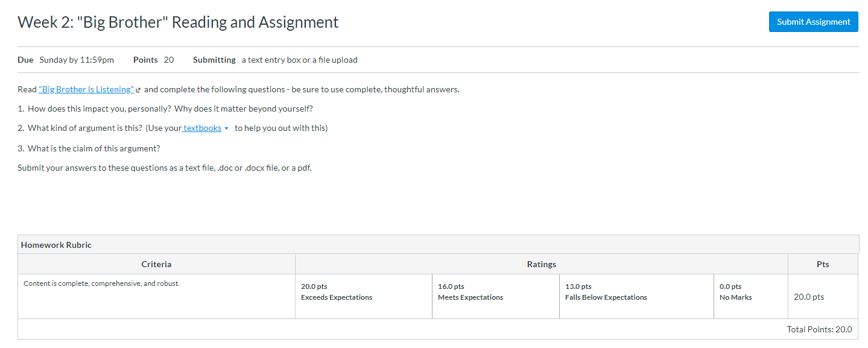The width and height of the screenshot is (868, 348).
Task: Click the Submitting text entry info
Action: tap(275, 60)
